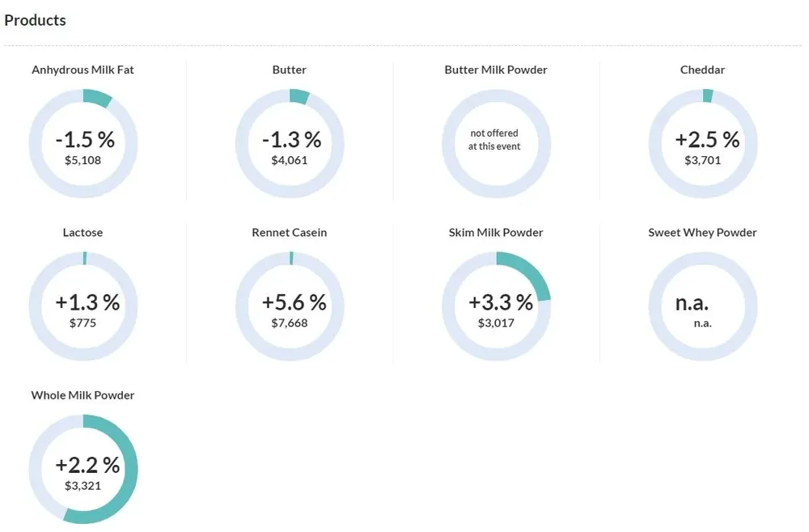Click the Products section heading
Screen dimensions: 809x532
coord(35,20)
